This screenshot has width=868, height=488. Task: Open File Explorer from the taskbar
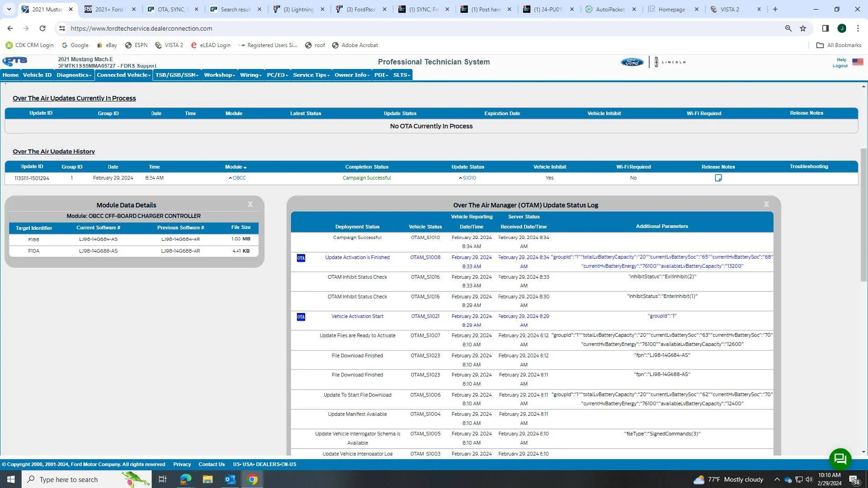pyautogui.click(x=207, y=479)
